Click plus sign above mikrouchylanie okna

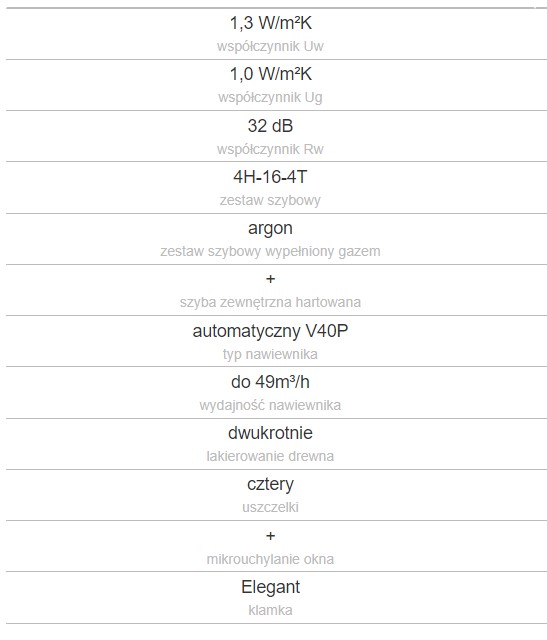[x=270, y=536]
